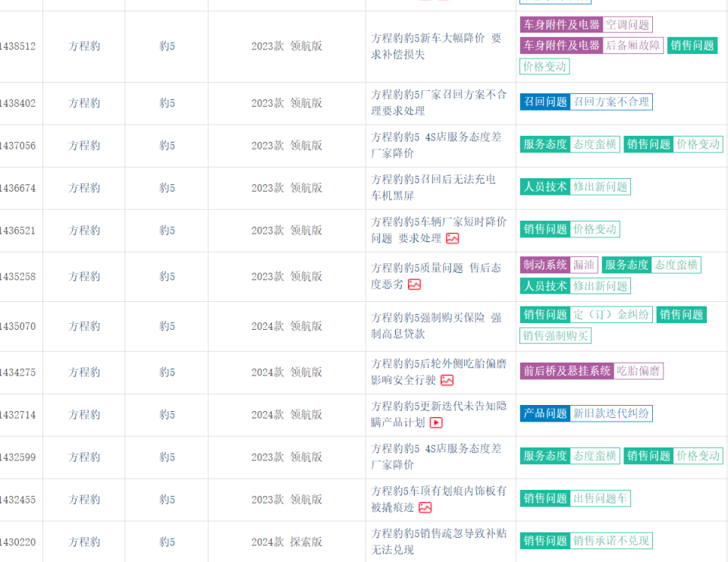This screenshot has width=728, height=562.
Task: Open complaint 方程豹豹5后轮外侧吃胎偏磨影响安全行驶
Action: [439, 372]
